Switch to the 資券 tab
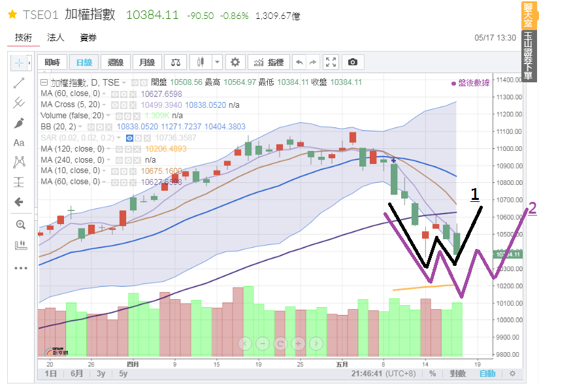Image resolution: width=588 pixels, height=392 pixels. point(88,37)
